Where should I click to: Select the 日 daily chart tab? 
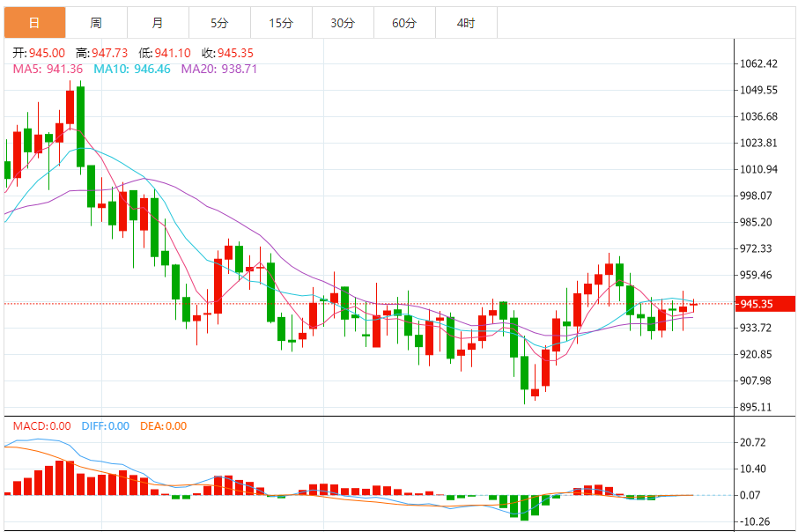(x=34, y=23)
